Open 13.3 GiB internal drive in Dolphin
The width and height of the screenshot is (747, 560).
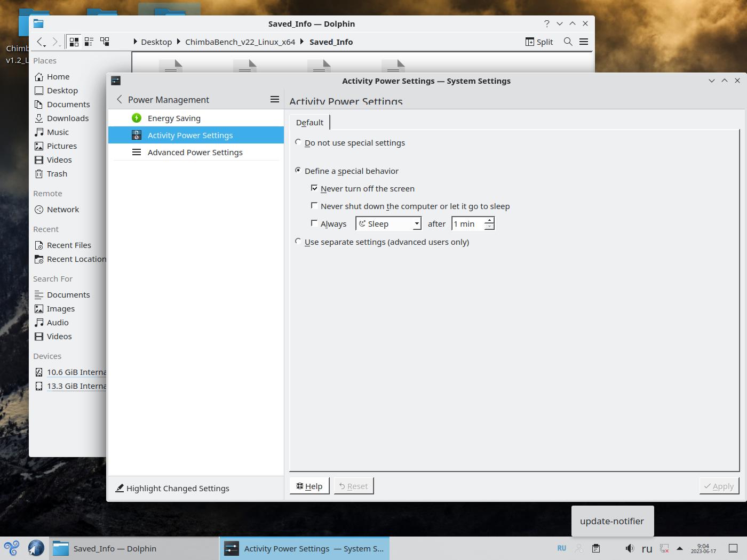70,386
